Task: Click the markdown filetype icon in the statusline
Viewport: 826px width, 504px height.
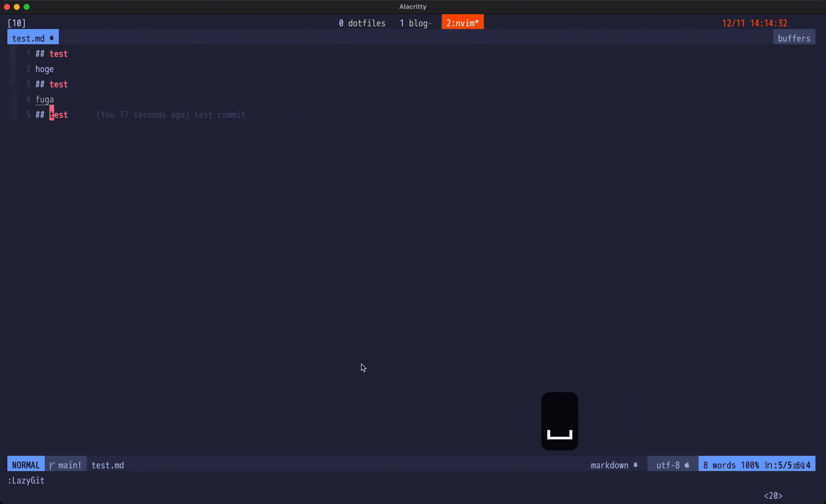Action: (636, 465)
